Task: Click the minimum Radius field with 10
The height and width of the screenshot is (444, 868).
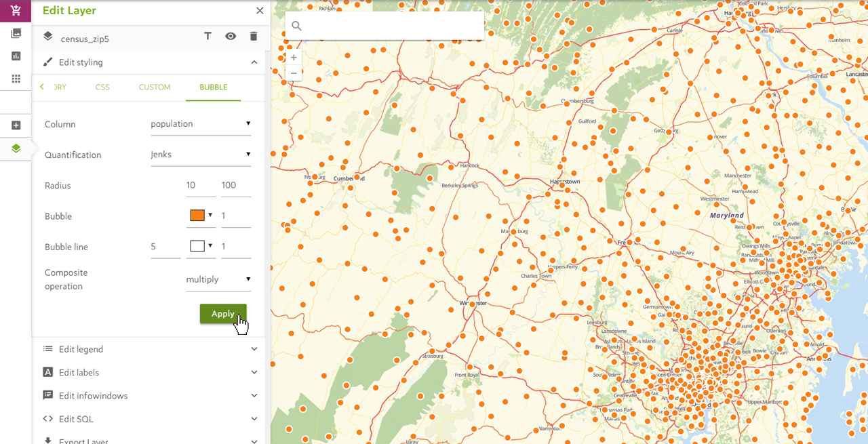Action: click(x=201, y=185)
